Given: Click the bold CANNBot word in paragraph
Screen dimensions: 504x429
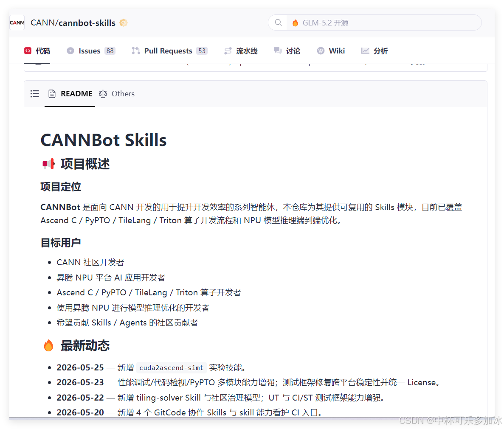Looking at the screenshot, I should (x=60, y=207).
